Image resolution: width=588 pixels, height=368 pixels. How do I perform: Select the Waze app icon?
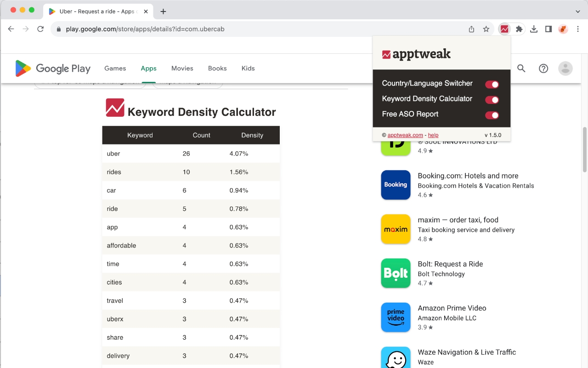click(x=396, y=359)
